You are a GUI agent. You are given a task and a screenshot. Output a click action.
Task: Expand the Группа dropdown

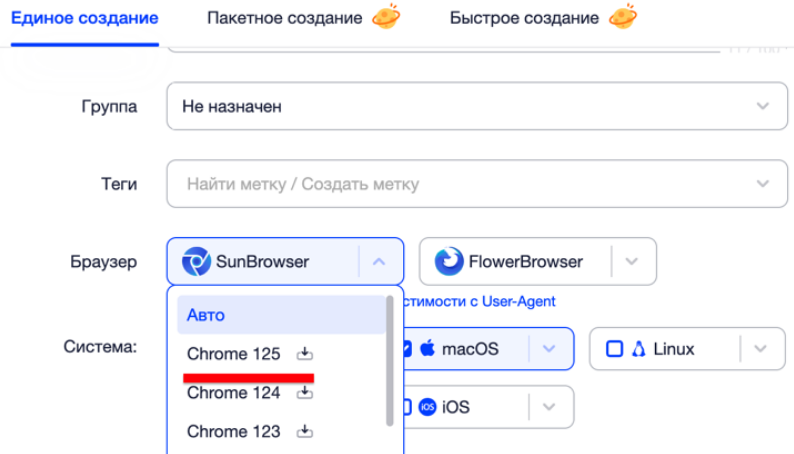coord(763,106)
